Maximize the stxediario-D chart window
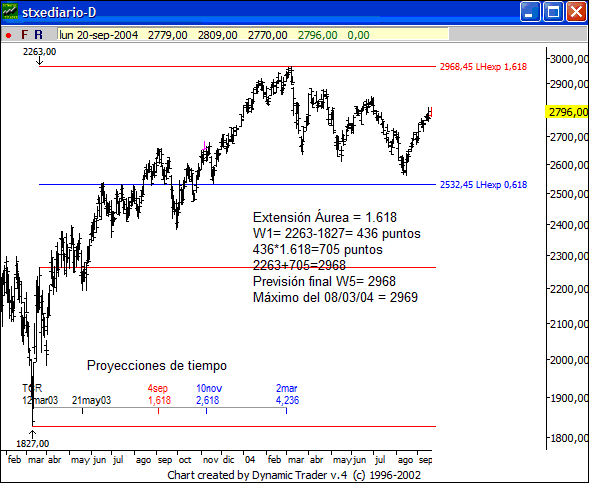The image size is (589, 483). [x=553, y=12]
